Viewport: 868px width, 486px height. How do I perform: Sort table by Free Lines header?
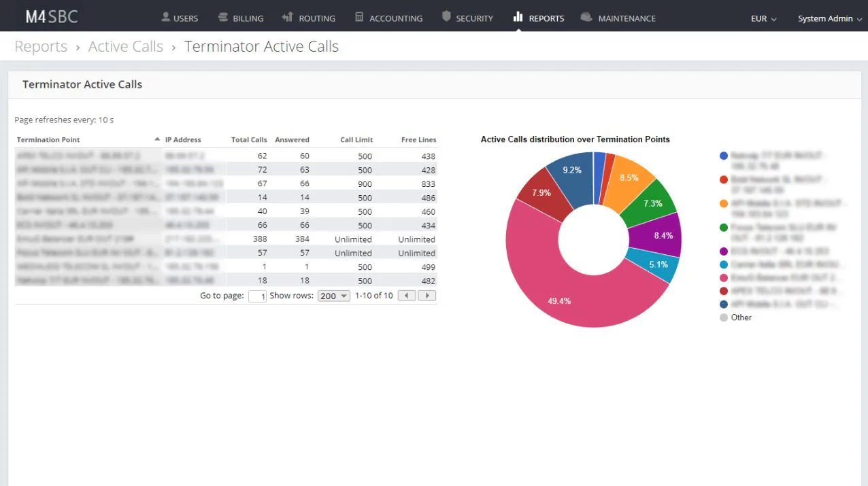tap(418, 140)
